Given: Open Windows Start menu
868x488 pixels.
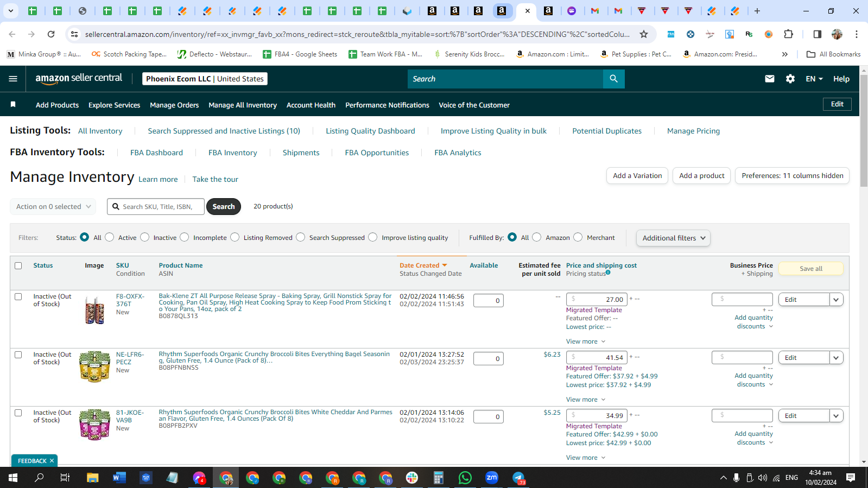Looking at the screenshot, I should click(13, 478).
